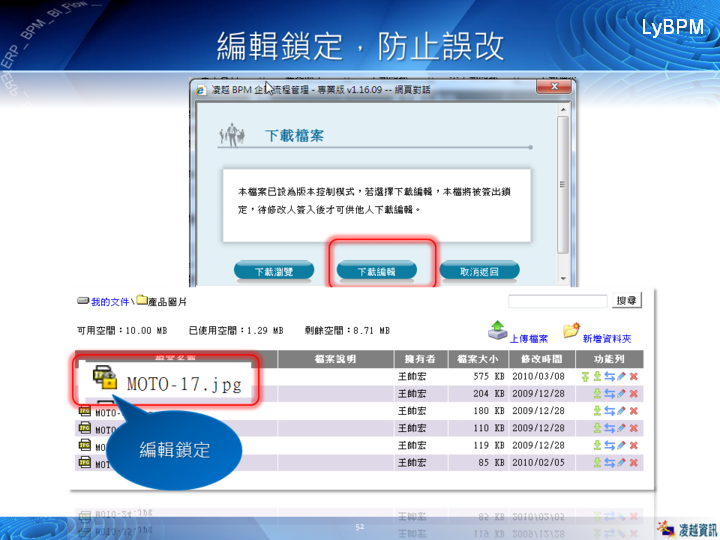The width and height of the screenshot is (720, 540).
Task: Click the 修改時間 column header
Action: point(542,359)
